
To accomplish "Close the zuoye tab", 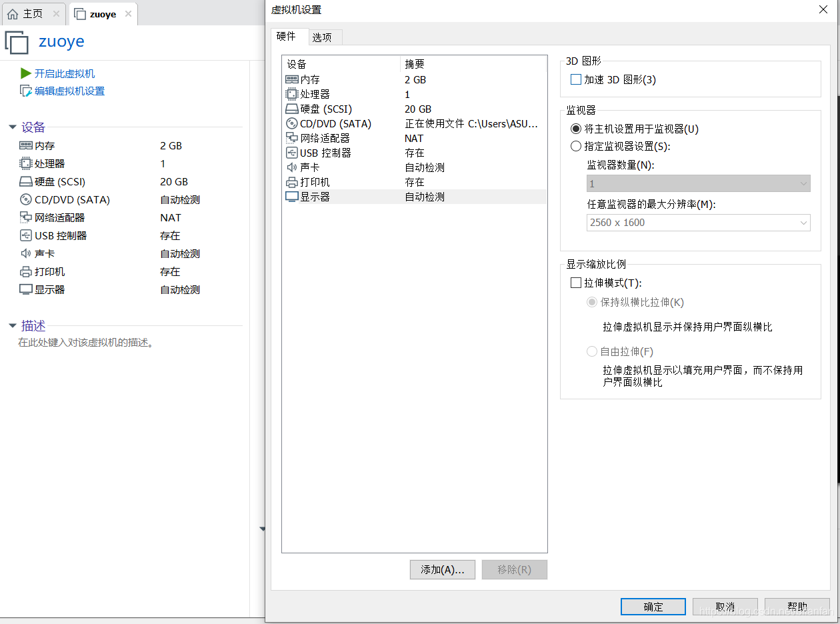I will coord(128,13).
